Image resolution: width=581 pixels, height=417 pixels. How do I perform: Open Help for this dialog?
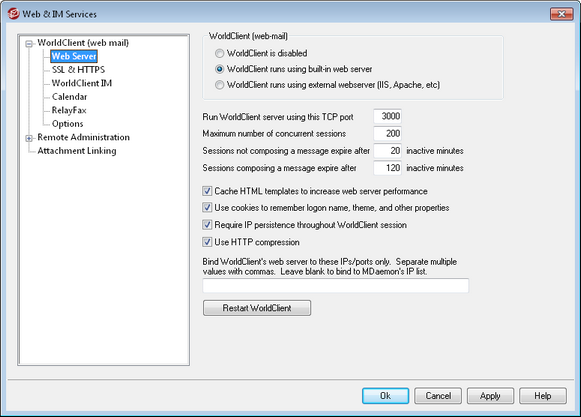pyautogui.click(x=543, y=396)
